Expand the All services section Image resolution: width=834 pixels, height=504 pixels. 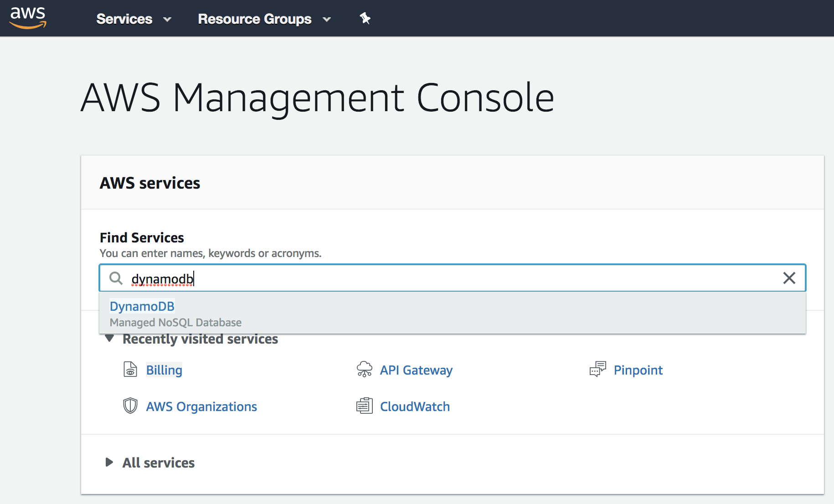coord(109,462)
